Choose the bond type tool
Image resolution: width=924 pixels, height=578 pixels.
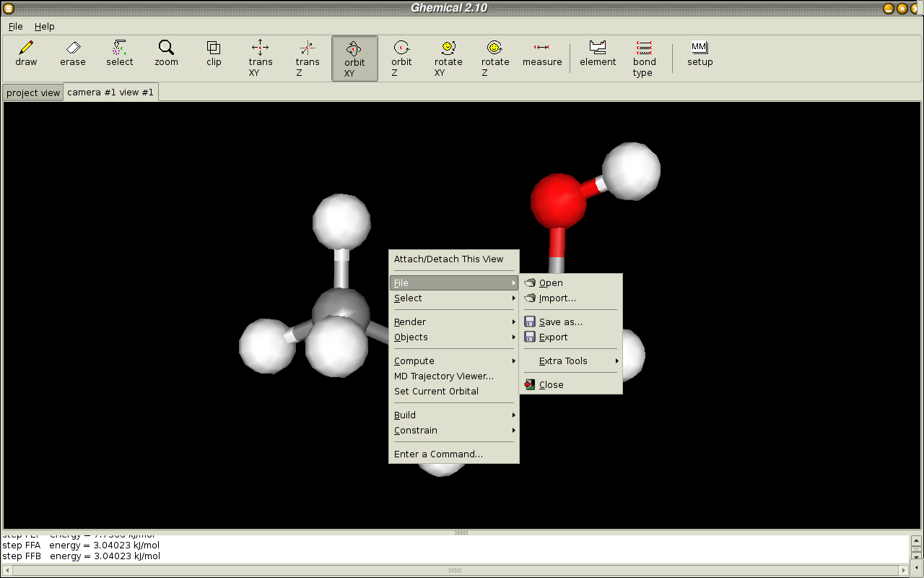click(644, 58)
